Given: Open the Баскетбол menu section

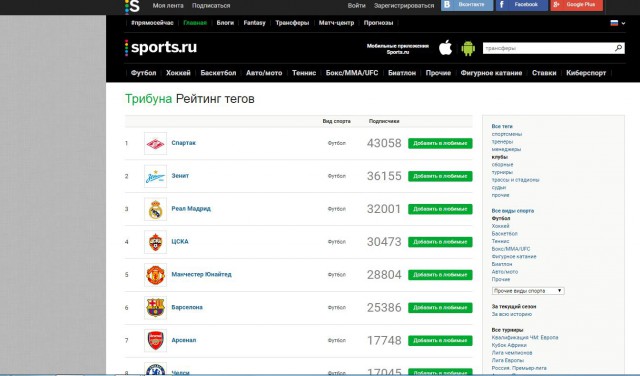Looking at the screenshot, I should click(218, 73).
